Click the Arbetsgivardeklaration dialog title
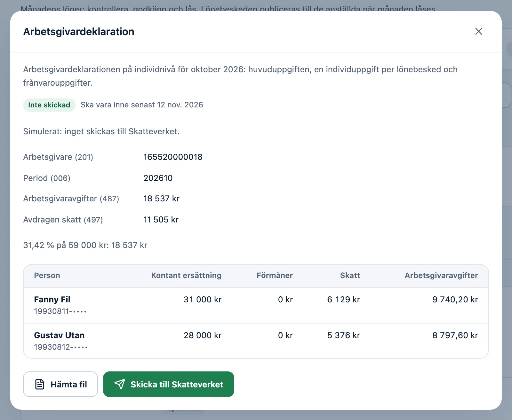This screenshot has width=512, height=420. click(x=79, y=32)
